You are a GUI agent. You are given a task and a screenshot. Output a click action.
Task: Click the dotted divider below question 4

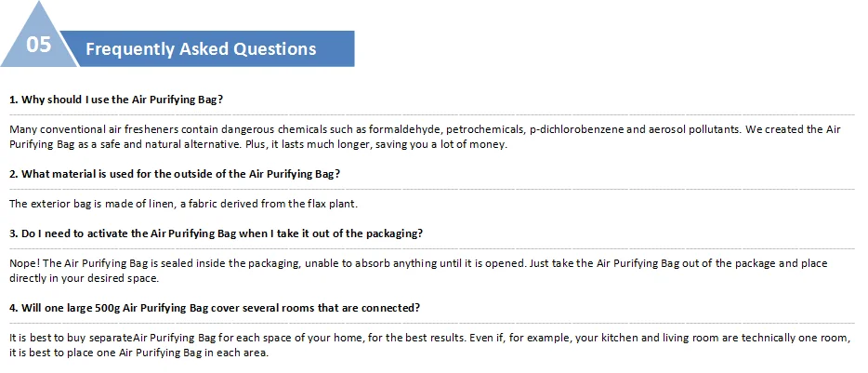pos(432,323)
